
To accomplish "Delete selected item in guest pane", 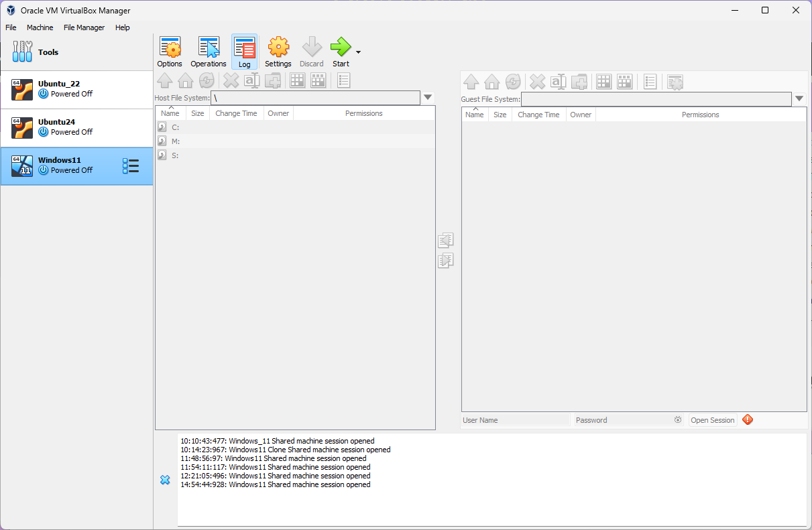I will 537,82.
